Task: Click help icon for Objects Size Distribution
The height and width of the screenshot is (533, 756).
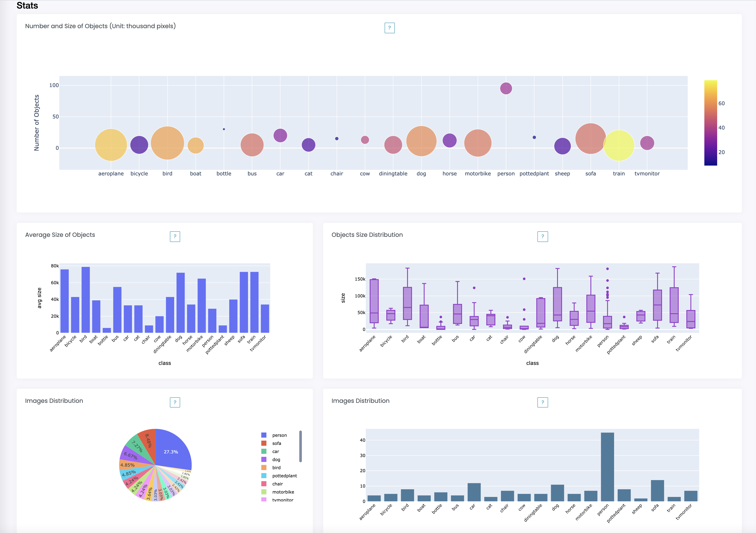Action: point(542,236)
